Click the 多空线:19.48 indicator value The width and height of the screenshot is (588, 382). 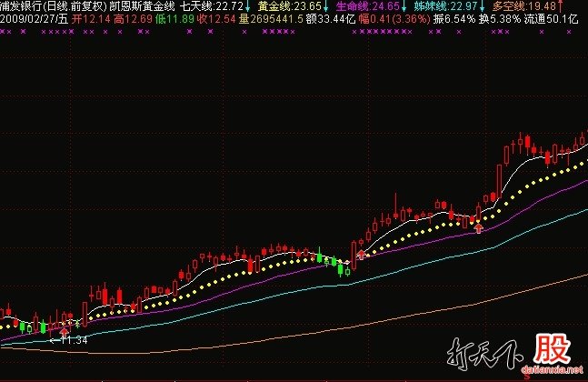(524, 6)
